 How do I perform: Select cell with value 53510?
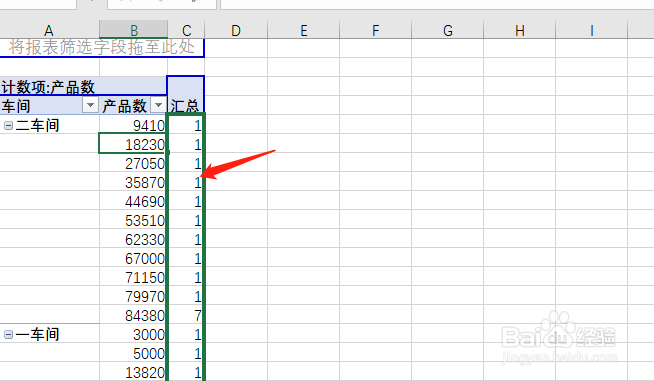[x=133, y=220]
